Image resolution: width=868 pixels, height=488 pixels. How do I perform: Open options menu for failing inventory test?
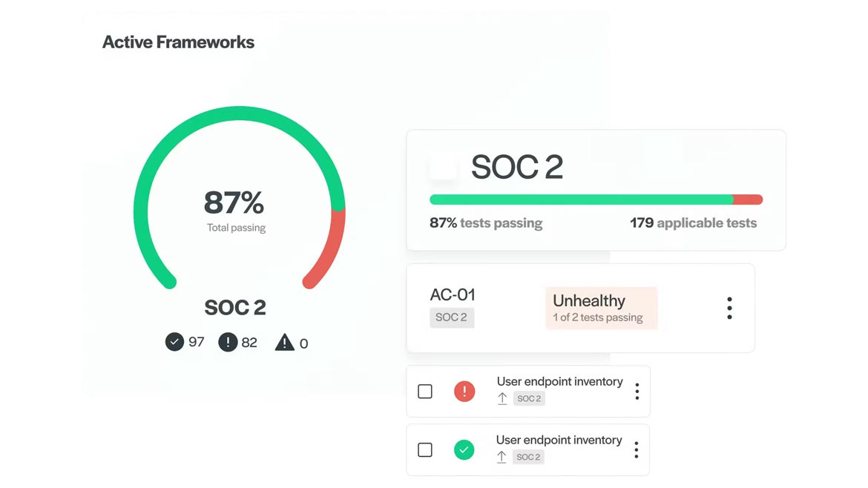(x=637, y=391)
